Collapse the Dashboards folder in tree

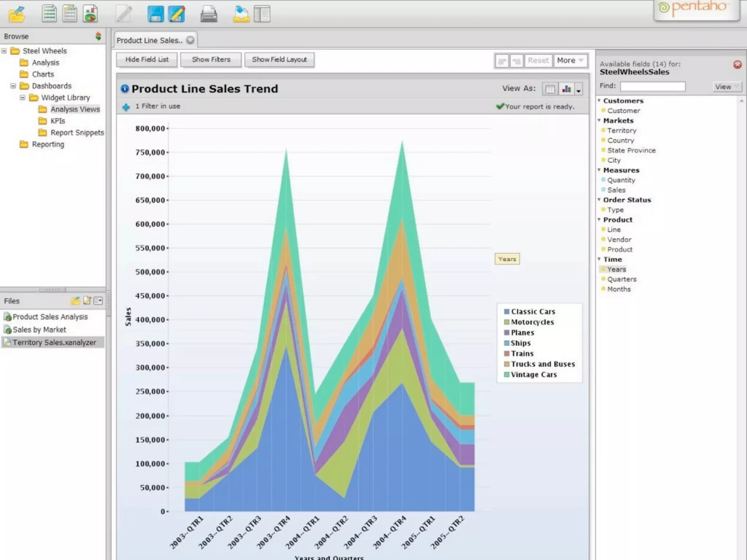[13, 86]
